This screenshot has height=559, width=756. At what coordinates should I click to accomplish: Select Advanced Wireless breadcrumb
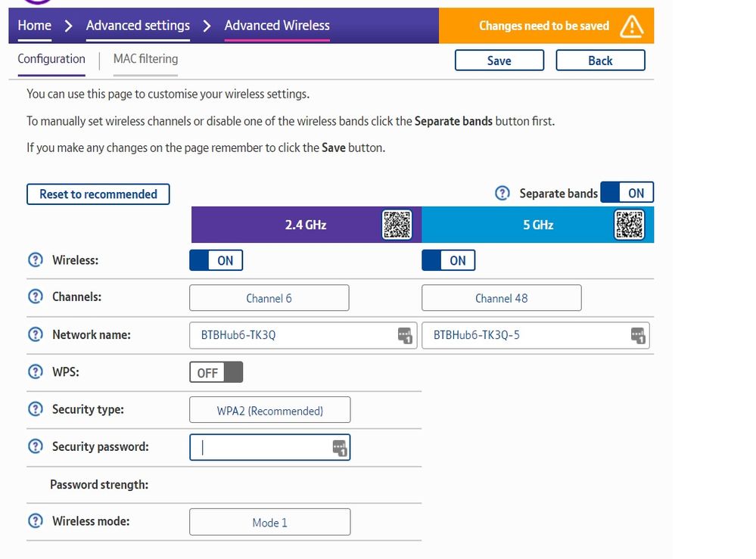(277, 26)
